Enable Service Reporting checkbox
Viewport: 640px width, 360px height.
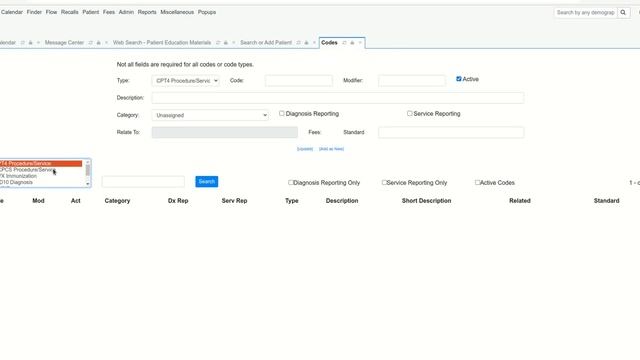[409, 113]
